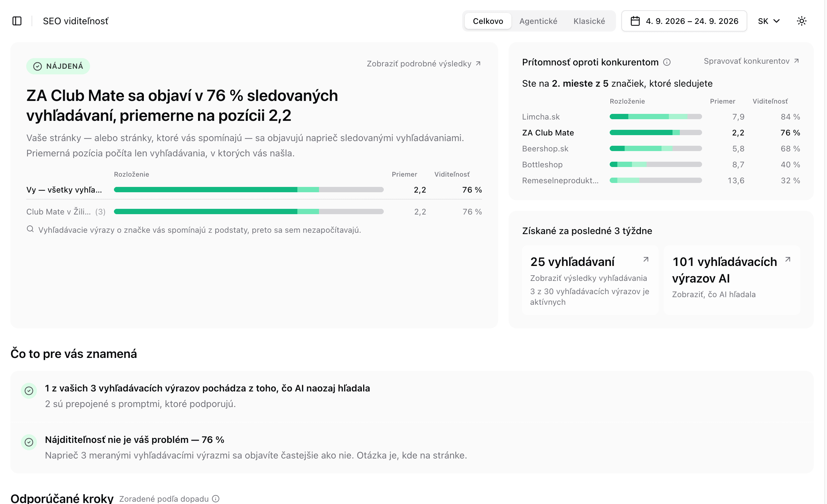Click the Limcha.sk visibility value 84 %
Image resolution: width=827 pixels, height=504 pixels.
[790, 117]
